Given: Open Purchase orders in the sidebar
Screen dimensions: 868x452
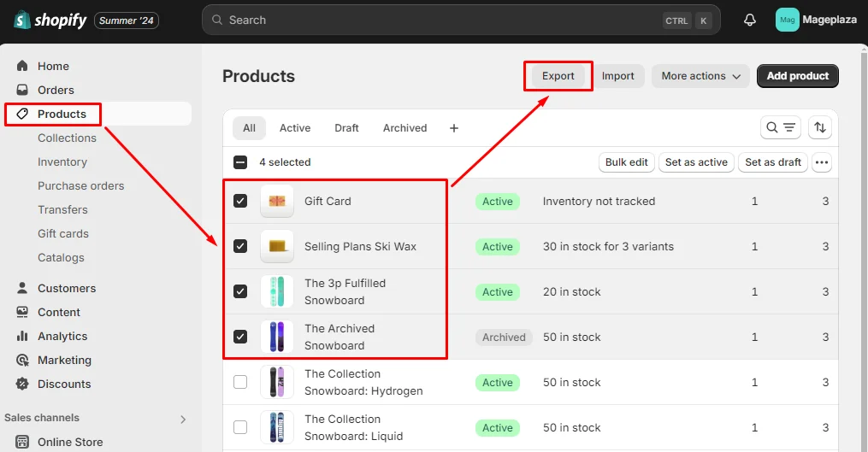Looking at the screenshot, I should tap(81, 186).
